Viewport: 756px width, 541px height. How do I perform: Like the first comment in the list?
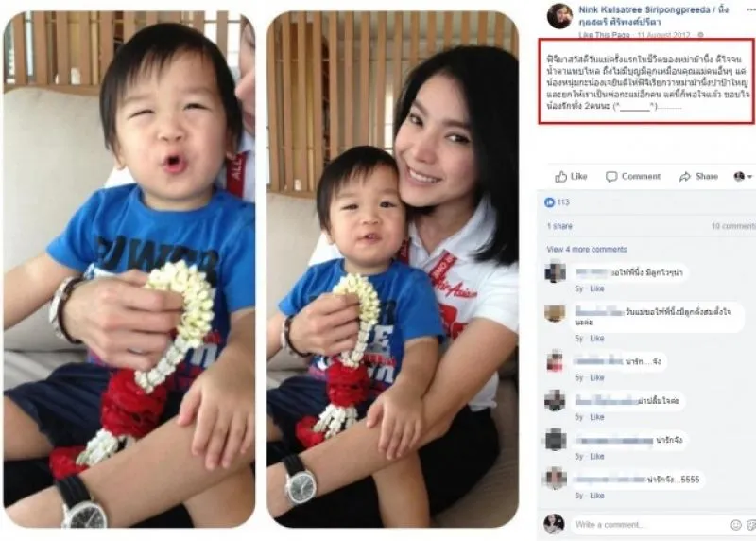597,288
